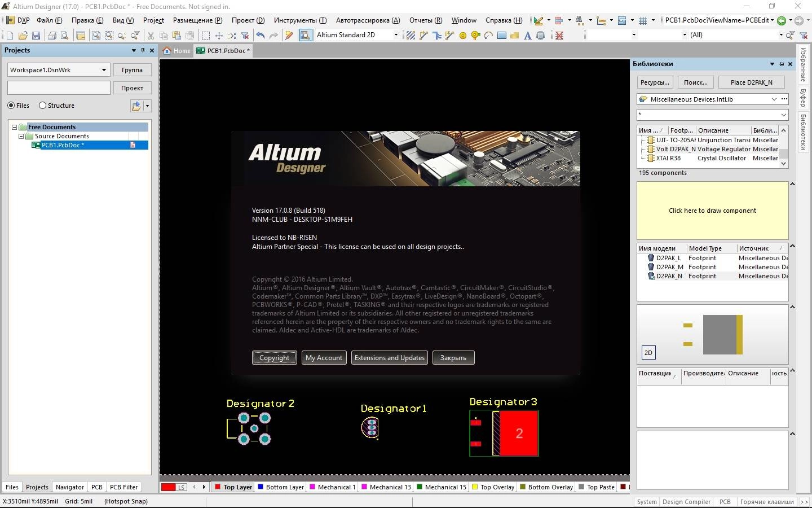
Task: Select the Place Via tool
Action: tap(475, 35)
